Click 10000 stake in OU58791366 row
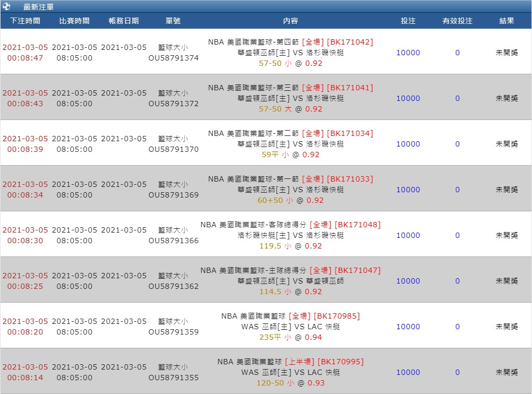Image resolution: width=532 pixels, height=394 pixels. coord(408,235)
